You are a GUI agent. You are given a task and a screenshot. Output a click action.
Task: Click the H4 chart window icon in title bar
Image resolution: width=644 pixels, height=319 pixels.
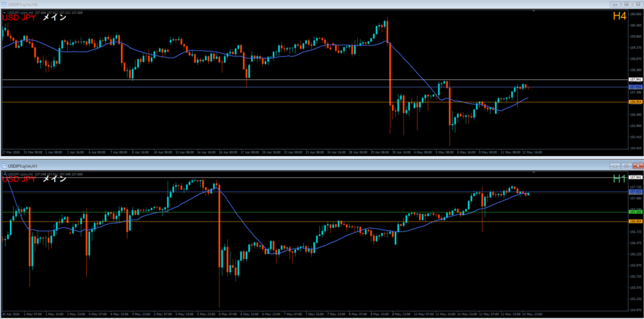point(4,4)
